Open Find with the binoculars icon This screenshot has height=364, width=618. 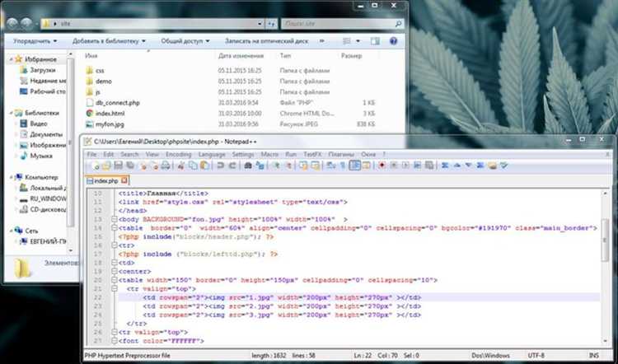point(248,166)
